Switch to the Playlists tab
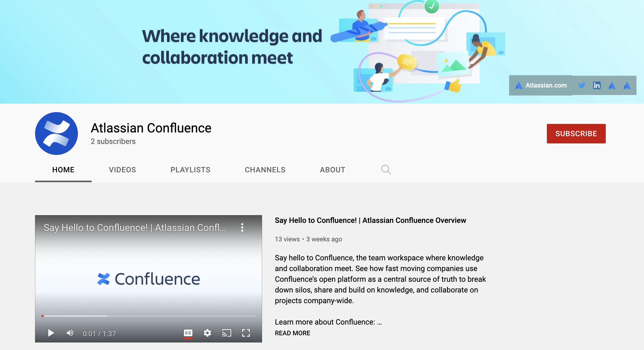 [x=190, y=170]
